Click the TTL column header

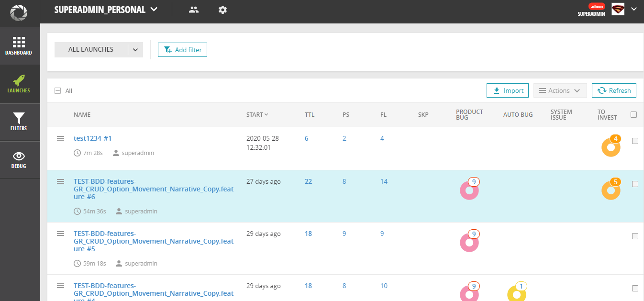310,115
